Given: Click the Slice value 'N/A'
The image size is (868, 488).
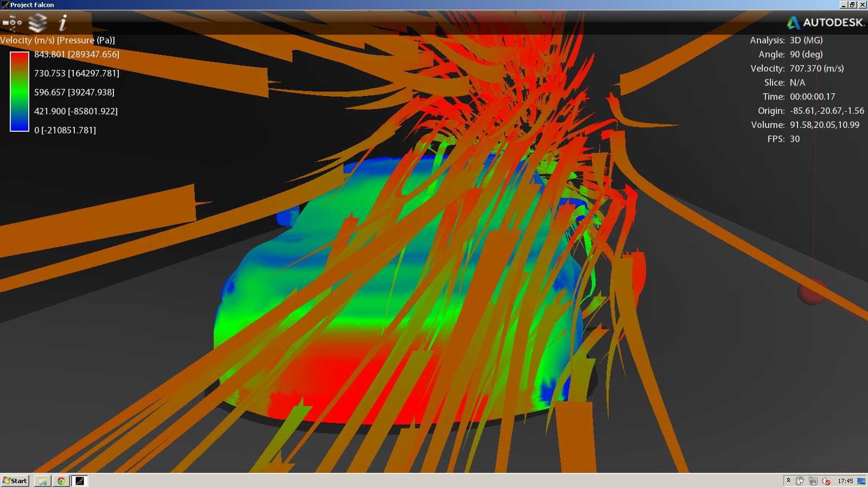Looking at the screenshot, I should tap(797, 82).
